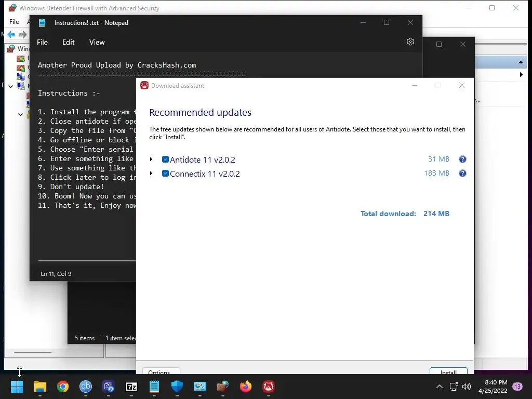Open help icon for Antidote 11 update
This screenshot has width=532, height=399.
click(462, 159)
